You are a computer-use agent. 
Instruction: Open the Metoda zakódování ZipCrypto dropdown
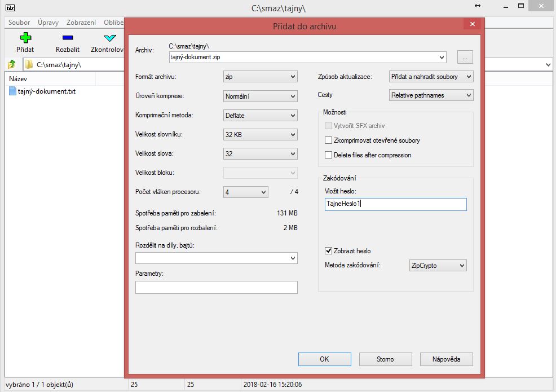point(438,266)
